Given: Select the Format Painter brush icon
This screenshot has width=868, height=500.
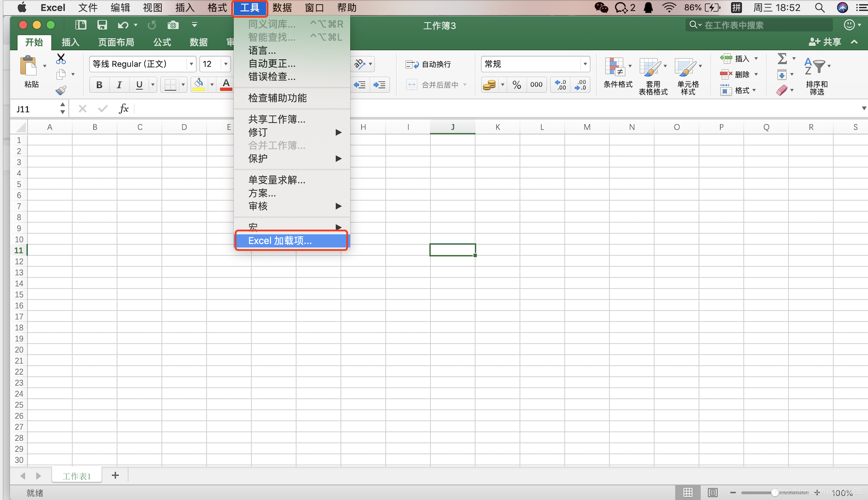Looking at the screenshot, I should pyautogui.click(x=61, y=90).
